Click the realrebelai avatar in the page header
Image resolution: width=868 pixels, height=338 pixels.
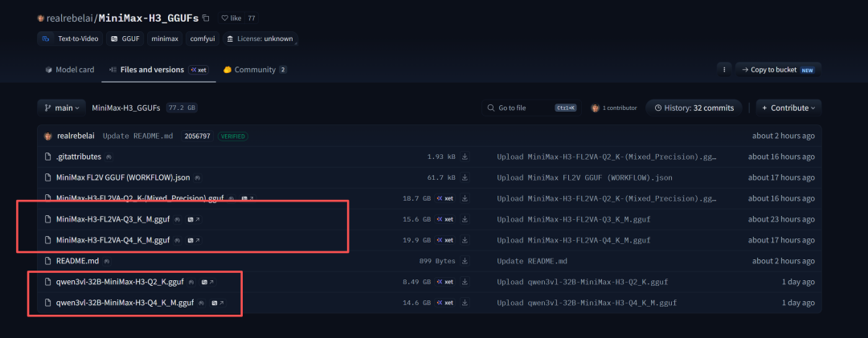40,18
